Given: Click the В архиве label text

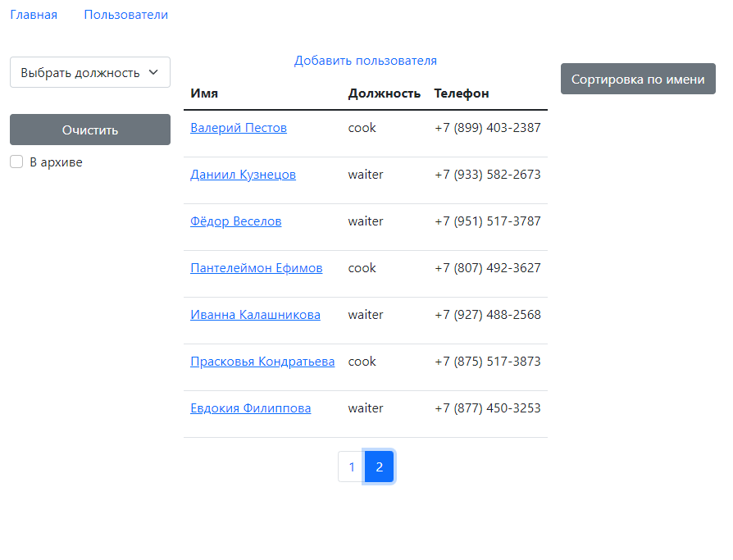Looking at the screenshot, I should pyautogui.click(x=56, y=162).
